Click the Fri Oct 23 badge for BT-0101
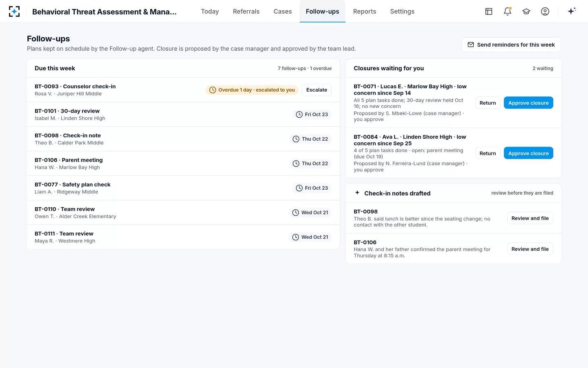The height and width of the screenshot is (368, 588). point(312,114)
